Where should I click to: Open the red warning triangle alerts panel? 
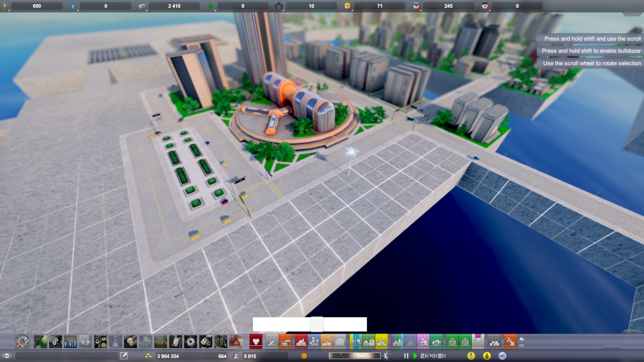tap(236, 342)
